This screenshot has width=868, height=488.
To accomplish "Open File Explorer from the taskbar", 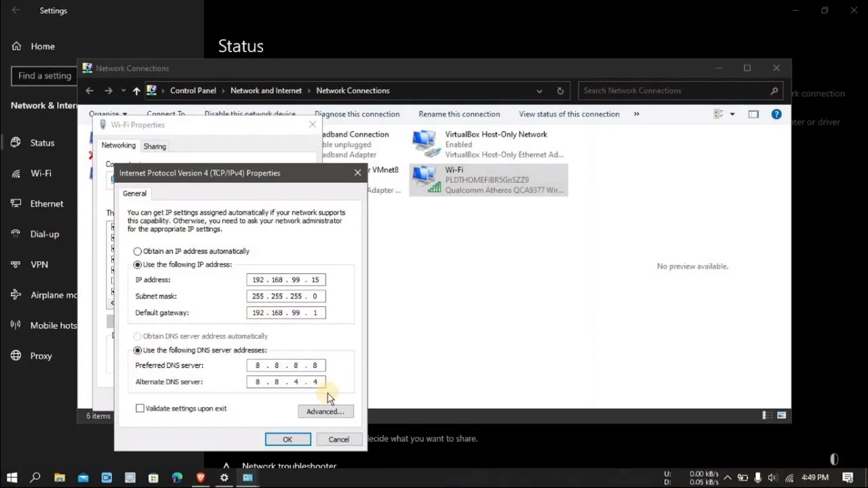I will [x=59, y=478].
